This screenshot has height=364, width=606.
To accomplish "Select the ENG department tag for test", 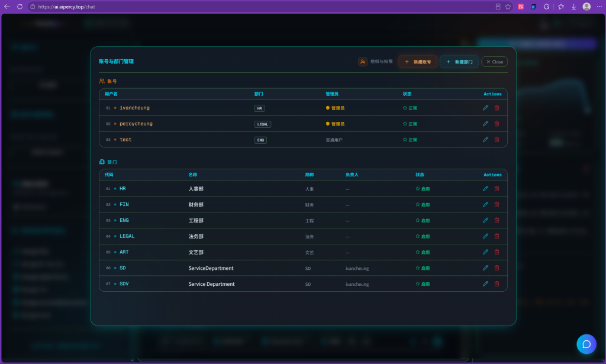I will coord(260,140).
